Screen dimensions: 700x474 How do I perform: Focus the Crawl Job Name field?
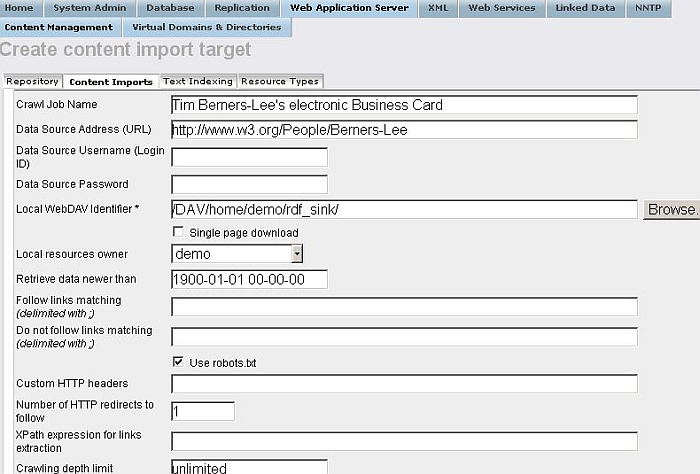[x=404, y=105]
